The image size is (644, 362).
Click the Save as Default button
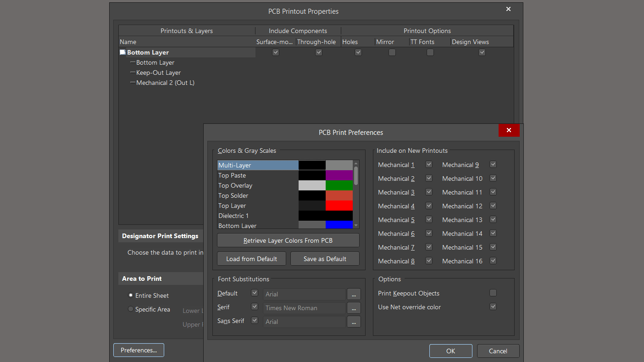[325, 259]
